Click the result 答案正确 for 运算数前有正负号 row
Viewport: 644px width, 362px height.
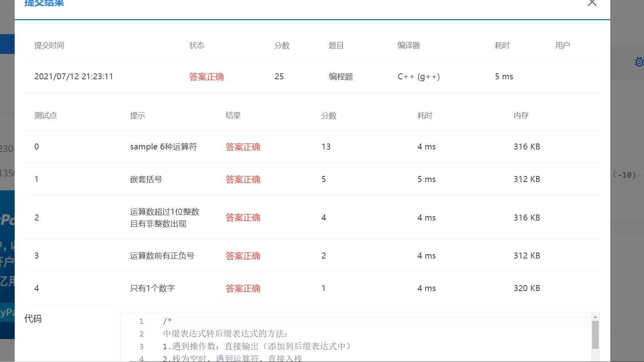[243, 256]
